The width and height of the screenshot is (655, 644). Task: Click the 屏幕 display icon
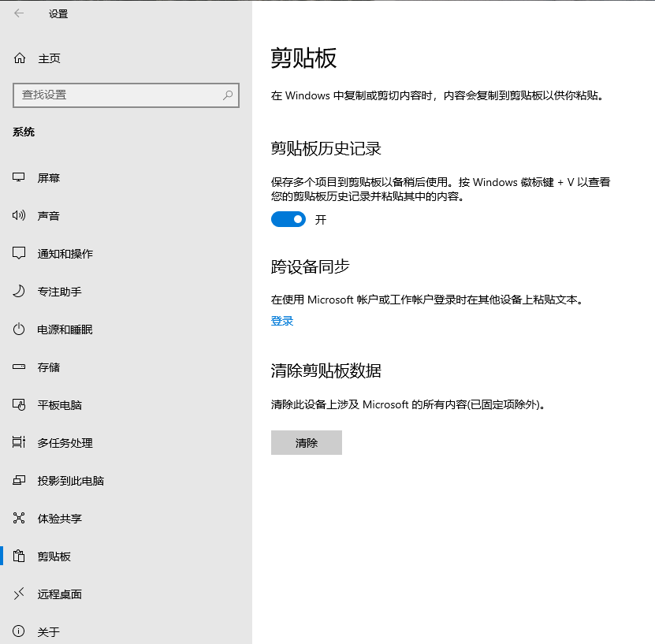[x=19, y=177]
